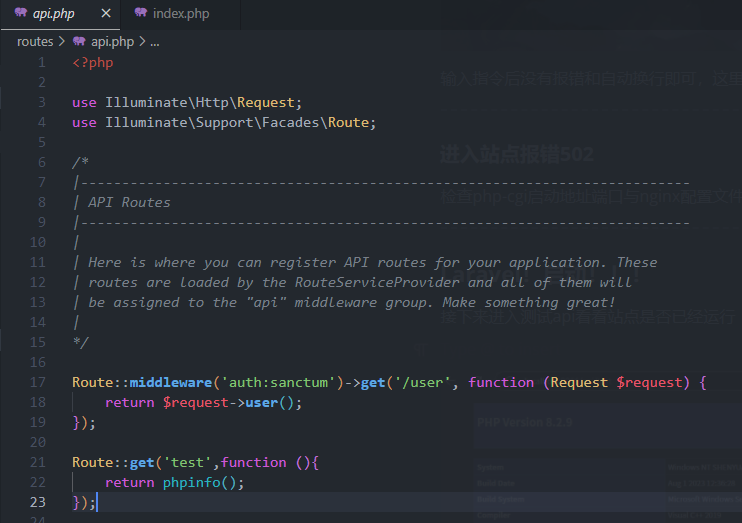742x523 pixels.
Task: Select the api.php editor tab
Action: click(56, 14)
